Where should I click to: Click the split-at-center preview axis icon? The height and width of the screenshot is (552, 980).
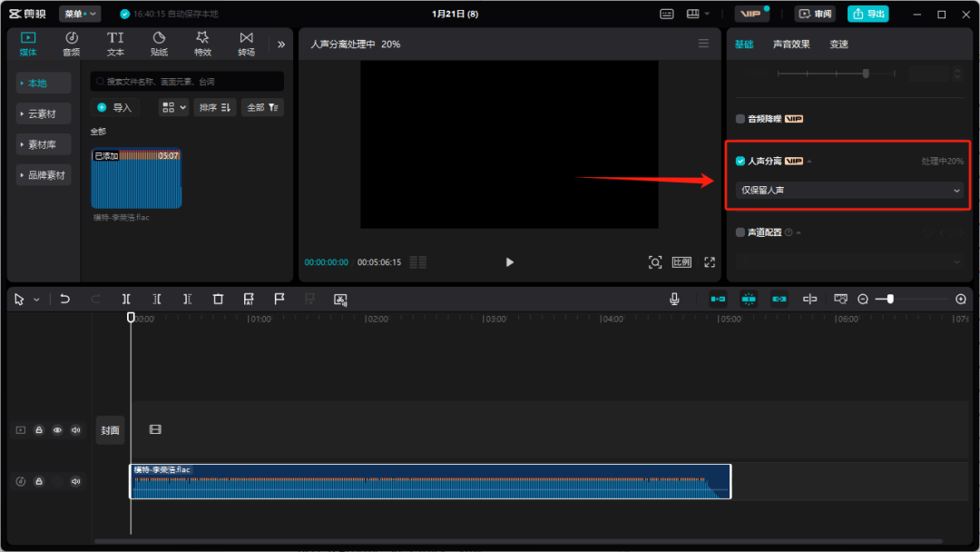(810, 300)
